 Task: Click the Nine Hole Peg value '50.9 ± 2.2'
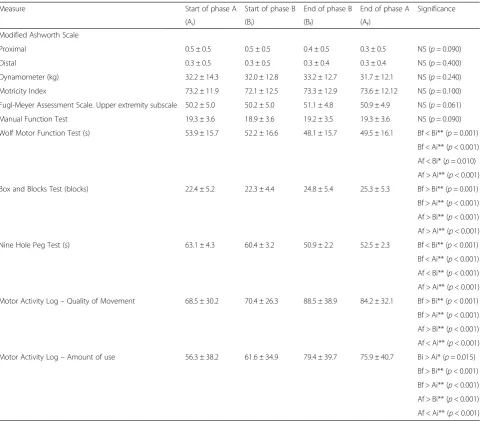click(318, 245)
